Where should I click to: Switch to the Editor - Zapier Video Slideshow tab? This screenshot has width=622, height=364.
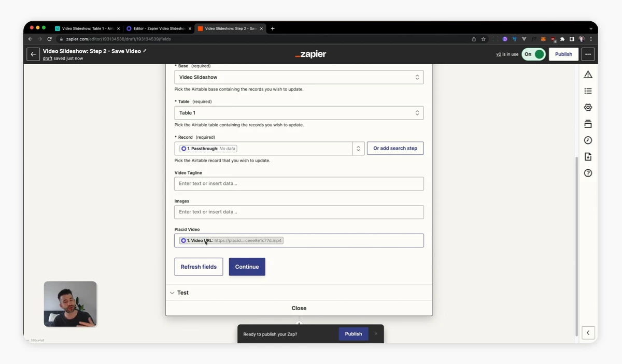pos(159,28)
